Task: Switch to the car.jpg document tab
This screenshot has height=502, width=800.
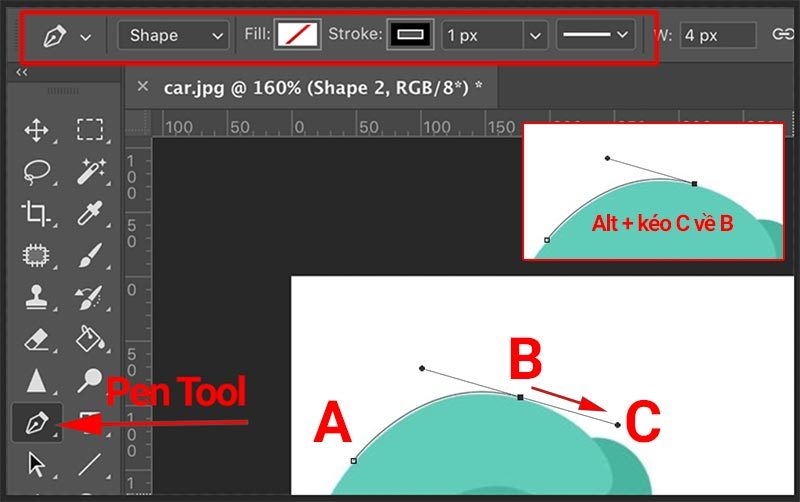Action: (322, 88)
